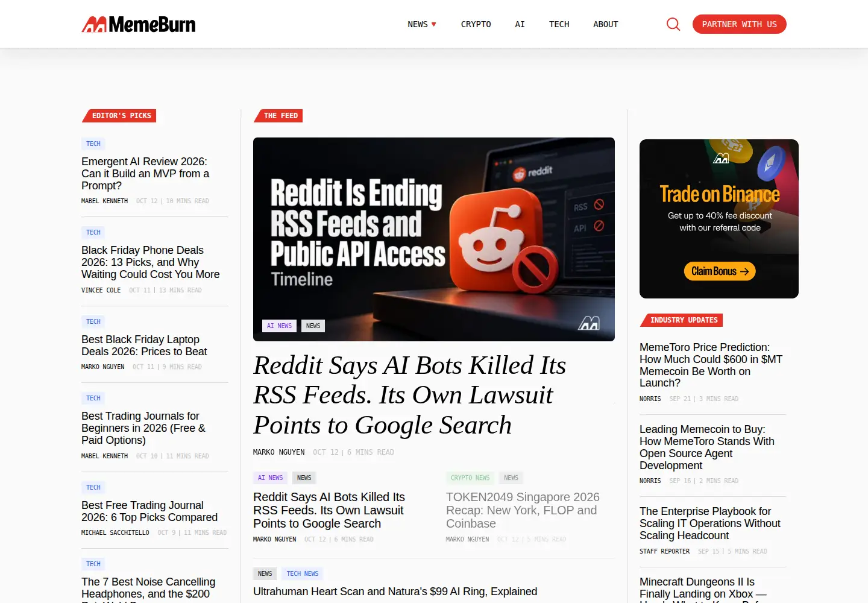Click the Editor's Picks section label
Screen dimensions: 868x603
[x=119, y=116]
